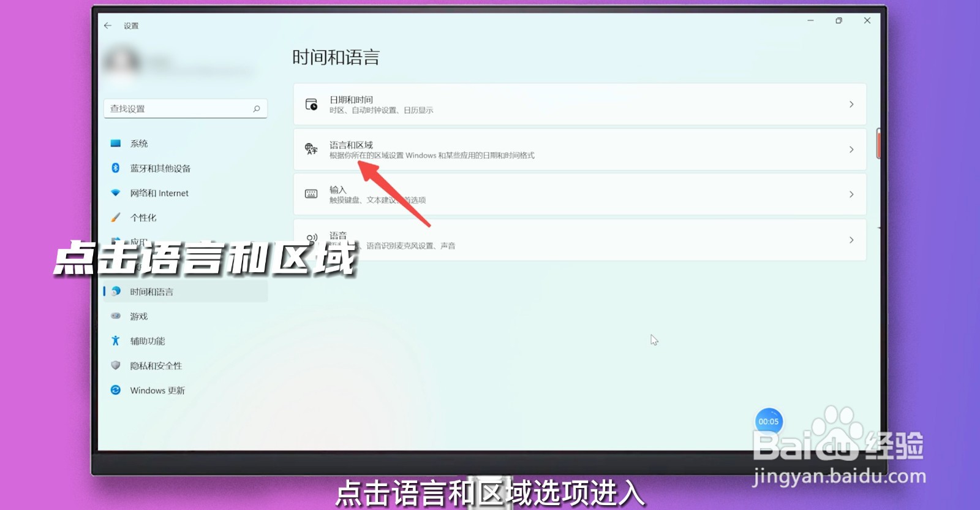Select the 隐私和安全性 shield icon

(x=115, y=365)
